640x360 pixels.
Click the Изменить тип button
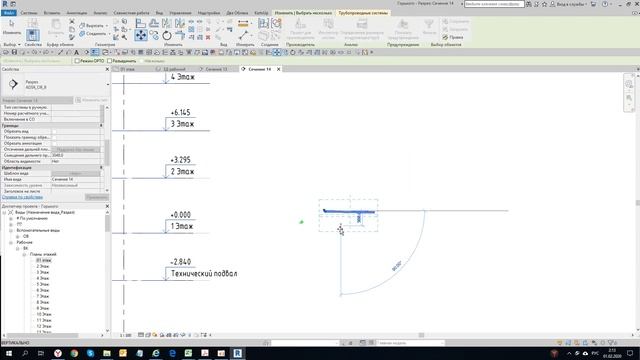pyautogui.click(x=91, y=100)
